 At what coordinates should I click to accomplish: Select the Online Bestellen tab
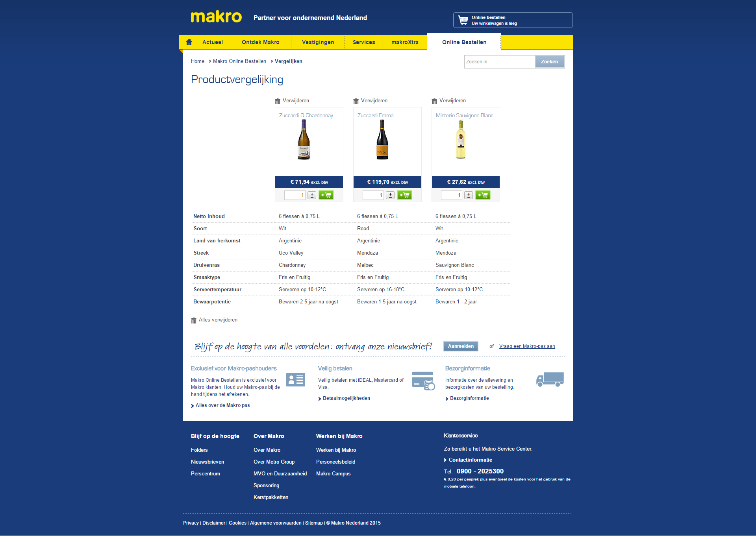pos(464,42)
